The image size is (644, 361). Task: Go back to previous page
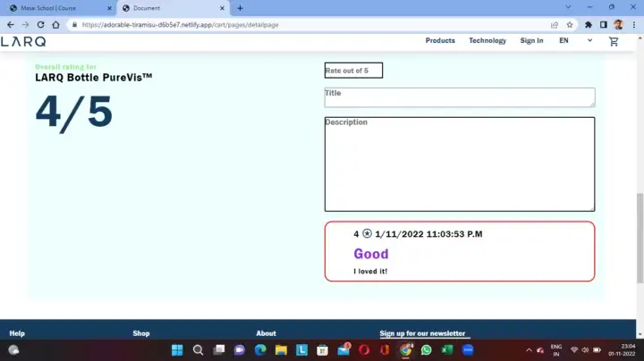point(11,25)
